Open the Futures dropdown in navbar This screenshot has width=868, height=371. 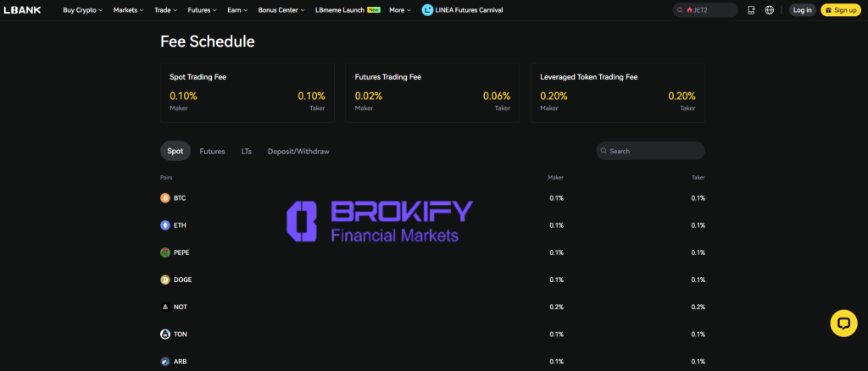click(202, 10)
